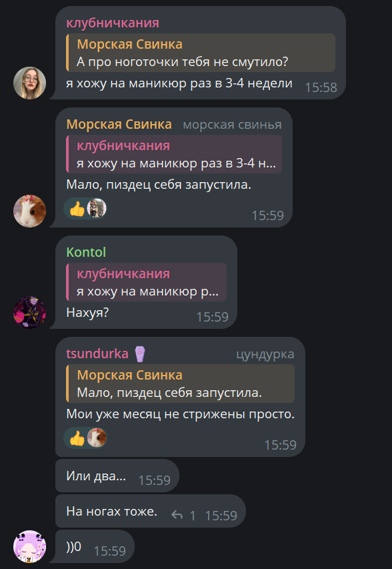Click the "цундурка" admin title label
Image resolution: width=392 pixels, height=569 pixels.
point(265,354)
